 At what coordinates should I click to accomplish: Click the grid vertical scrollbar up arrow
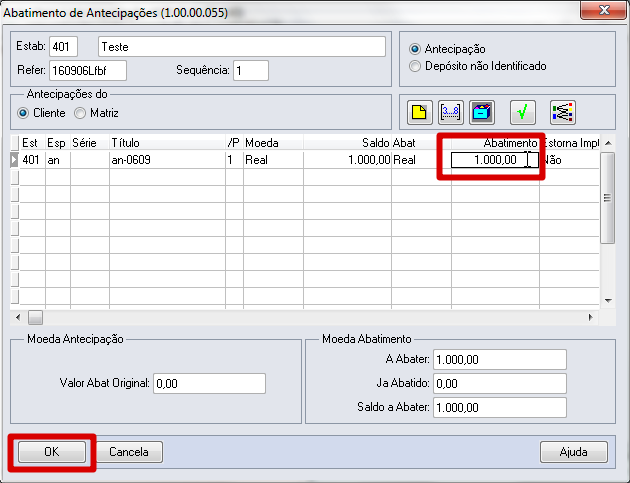pyautogui.click(x=608, y=143)
